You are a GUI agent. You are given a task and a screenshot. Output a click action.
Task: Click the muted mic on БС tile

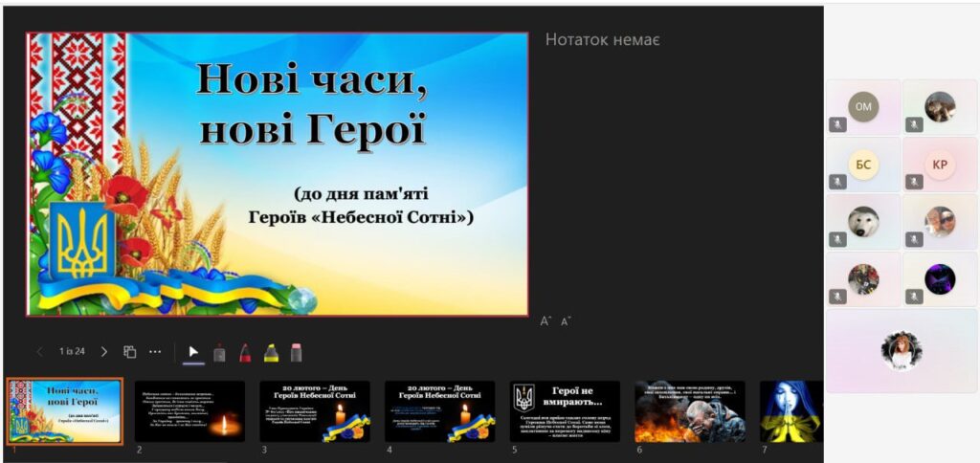tap(837, 182)
